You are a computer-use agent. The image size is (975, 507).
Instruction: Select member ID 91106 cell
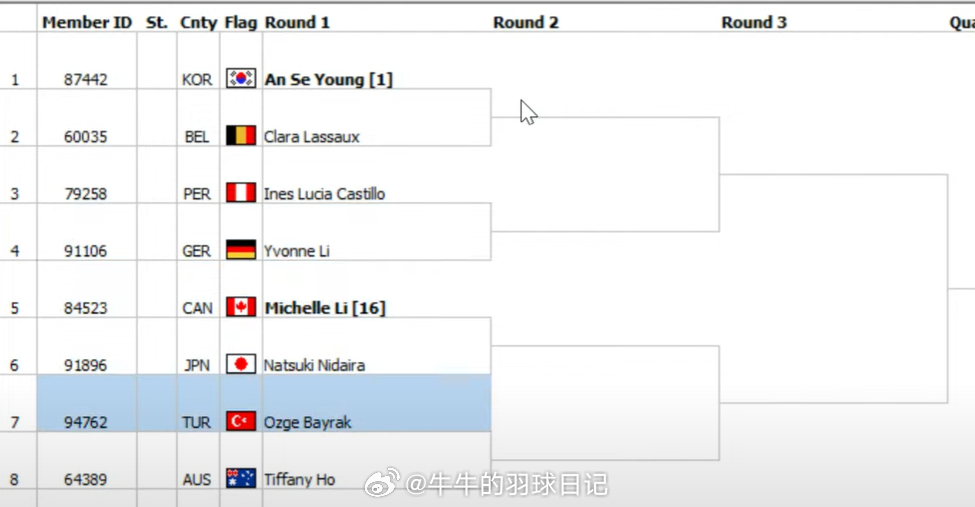point(86,251)
